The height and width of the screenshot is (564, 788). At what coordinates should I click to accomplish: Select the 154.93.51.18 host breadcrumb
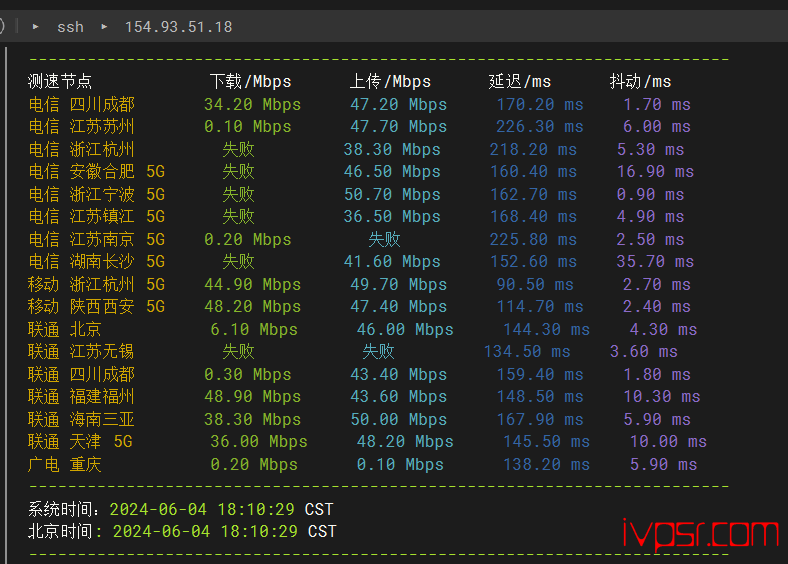(178, 27)
